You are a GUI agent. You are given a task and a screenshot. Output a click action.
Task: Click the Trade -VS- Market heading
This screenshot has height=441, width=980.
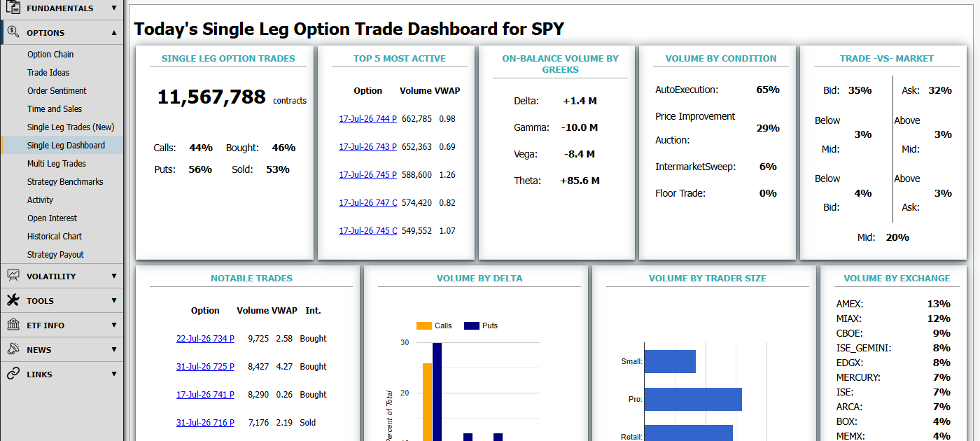[x=887, y=59]
